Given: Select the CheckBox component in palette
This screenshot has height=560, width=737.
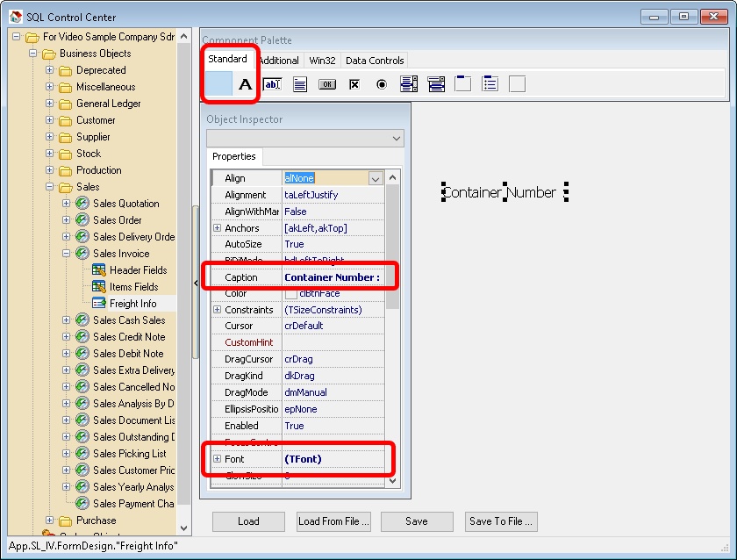Looking at the screenshot, I should click(x=354, y=84).
